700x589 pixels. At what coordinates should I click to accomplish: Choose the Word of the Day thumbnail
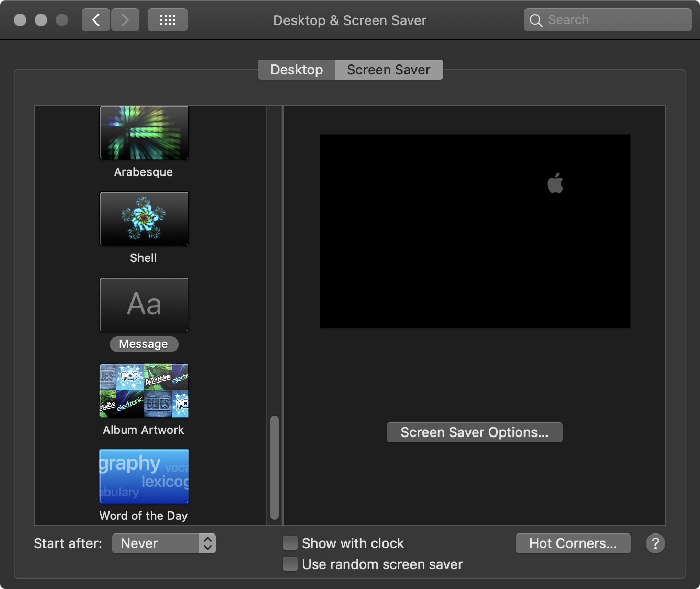(144, 476)
